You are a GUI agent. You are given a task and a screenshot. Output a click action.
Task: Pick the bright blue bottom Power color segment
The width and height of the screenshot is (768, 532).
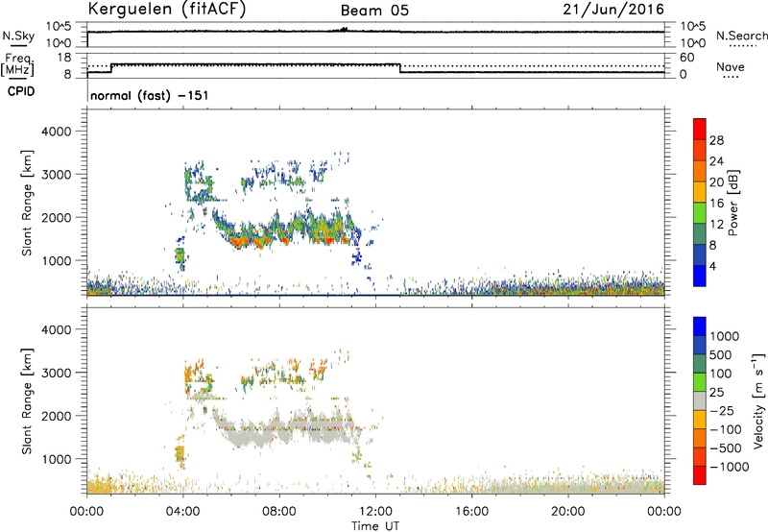700,276
